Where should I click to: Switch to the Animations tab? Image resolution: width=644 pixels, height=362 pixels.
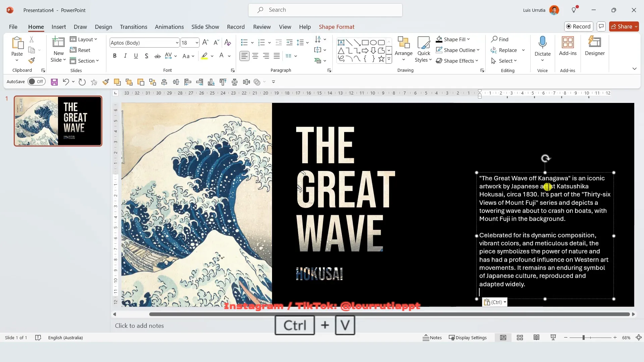[169, 27]
